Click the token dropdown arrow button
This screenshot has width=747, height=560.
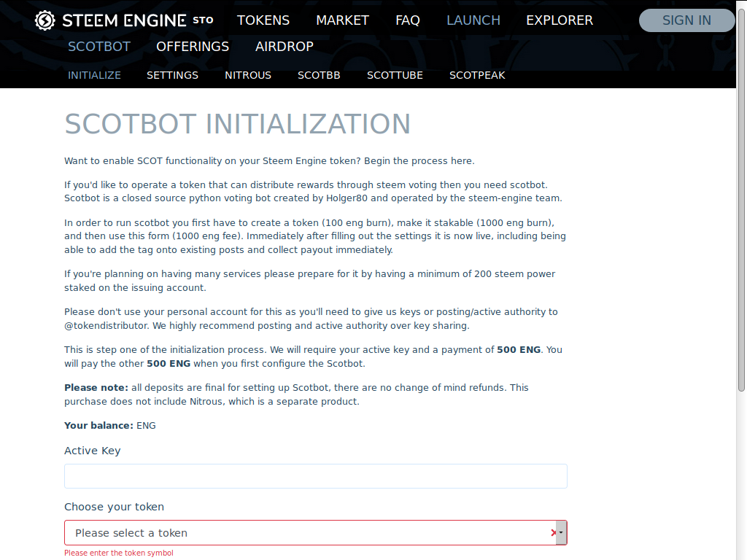(x=561, y=533)
